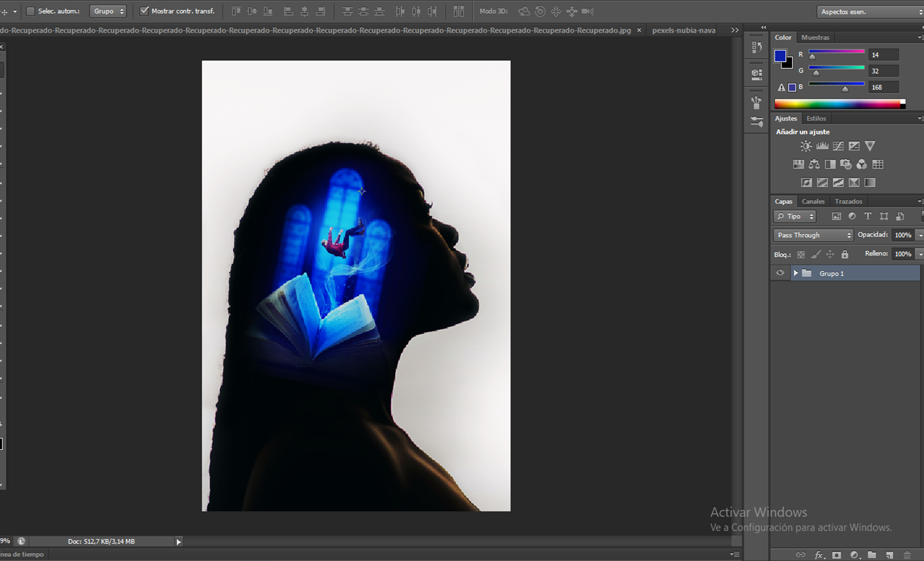Screen dimensions: 924x561
Task: Click the foreground blue color swatch
Action: coord(780,56)
